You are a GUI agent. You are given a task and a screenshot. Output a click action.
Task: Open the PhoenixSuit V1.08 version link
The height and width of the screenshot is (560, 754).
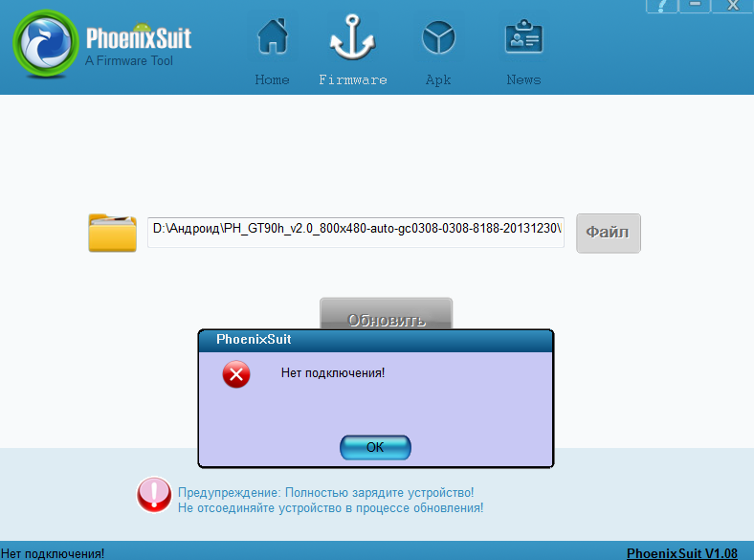(x=682, y=553)
